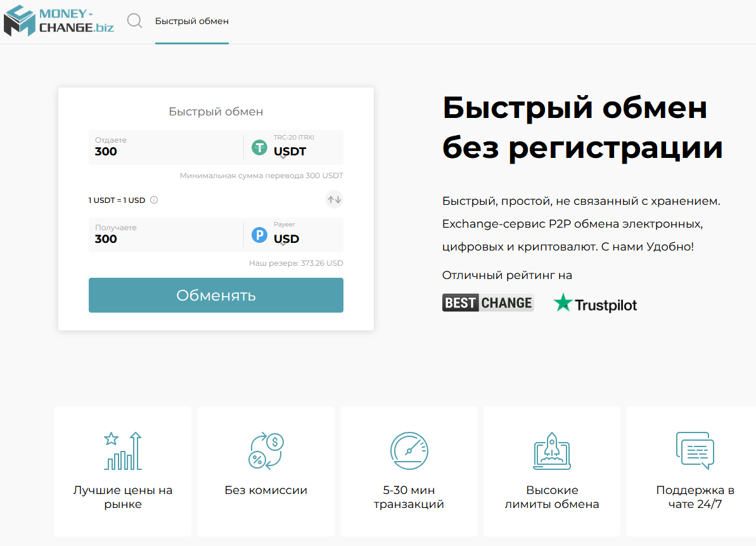756x546 pixels.
Task: Select the Без комиссии label
Action: [x=266, y=490]
